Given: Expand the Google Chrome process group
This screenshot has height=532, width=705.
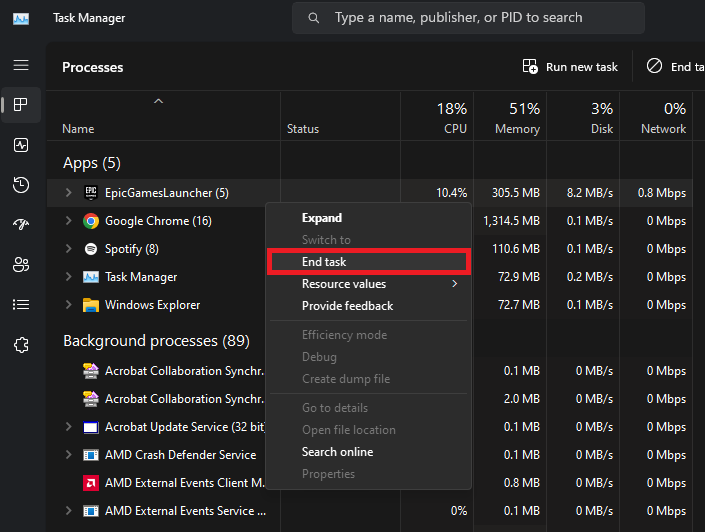Looking at the screenshot, I should pos(68,221).
